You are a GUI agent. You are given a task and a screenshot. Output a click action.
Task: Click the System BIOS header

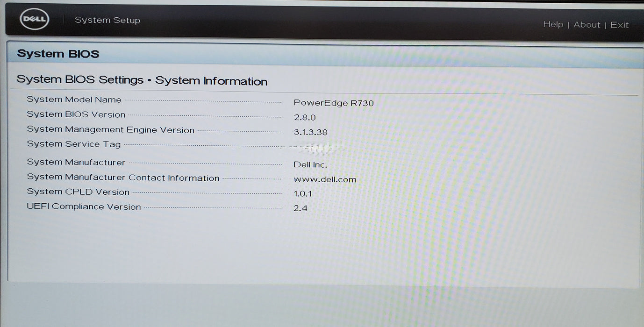(58, 54)
